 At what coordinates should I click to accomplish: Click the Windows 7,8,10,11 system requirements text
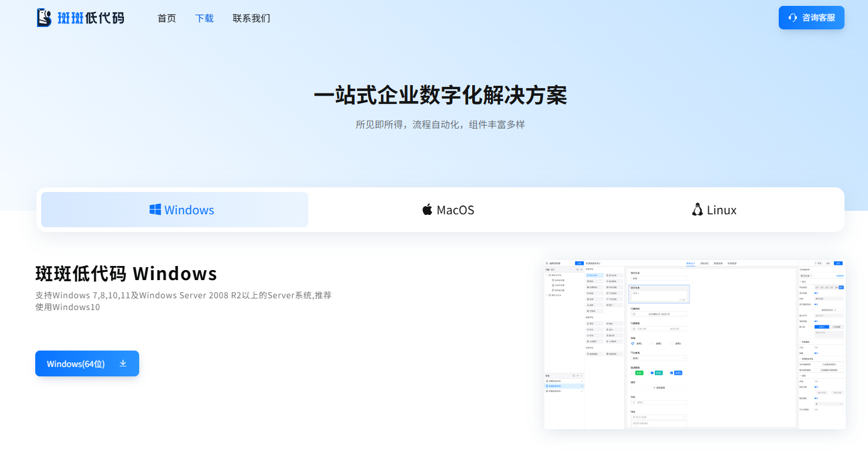pyautogui.click(x=183, y=301)
